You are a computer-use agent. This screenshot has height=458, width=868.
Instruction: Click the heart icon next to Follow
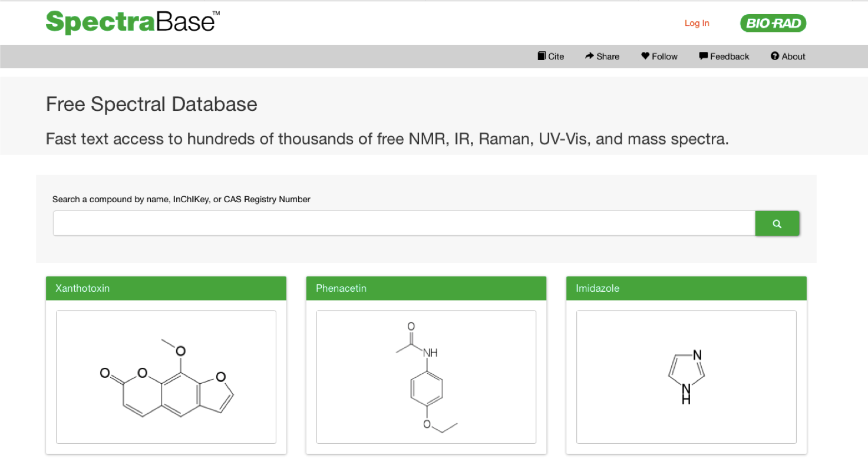click(644, 55)
